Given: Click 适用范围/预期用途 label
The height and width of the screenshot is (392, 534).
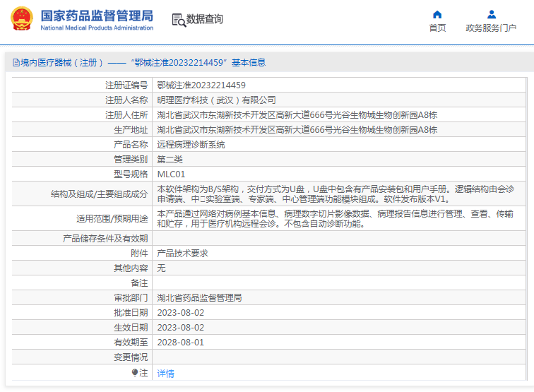Looking at the screenshot, I should tap(112, 219).
